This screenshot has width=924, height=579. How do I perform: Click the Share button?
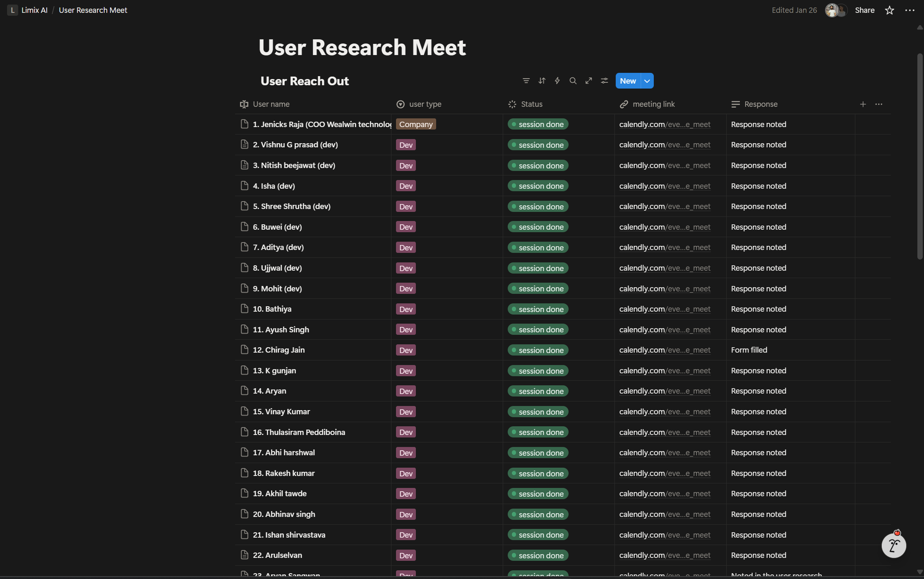click(x=864, y=10)
